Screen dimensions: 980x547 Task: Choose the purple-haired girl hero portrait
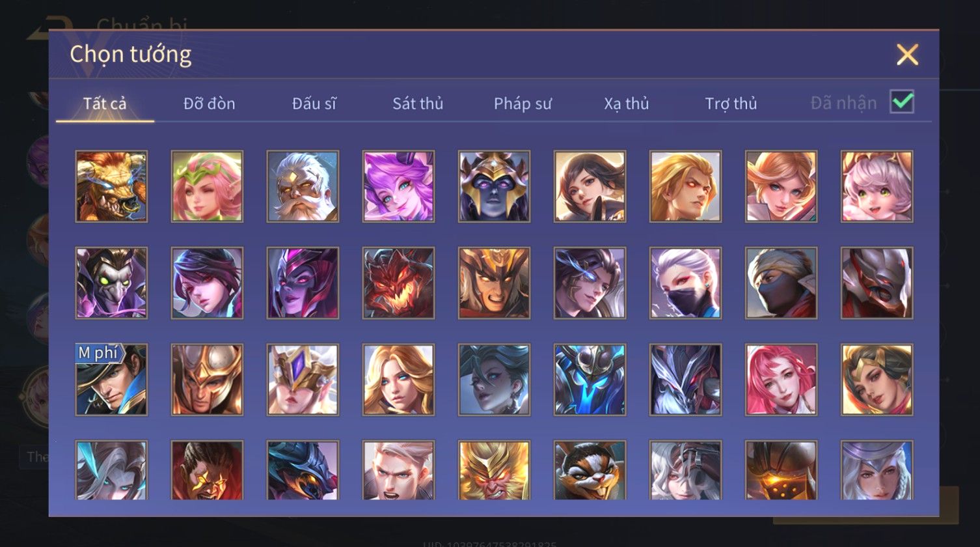[x=398, y=186]
